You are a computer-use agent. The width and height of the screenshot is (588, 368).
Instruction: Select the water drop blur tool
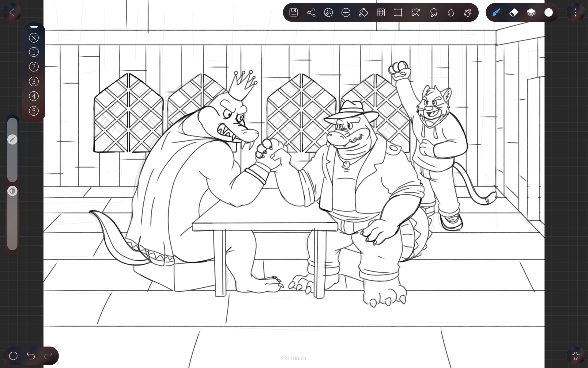point(450,13)
